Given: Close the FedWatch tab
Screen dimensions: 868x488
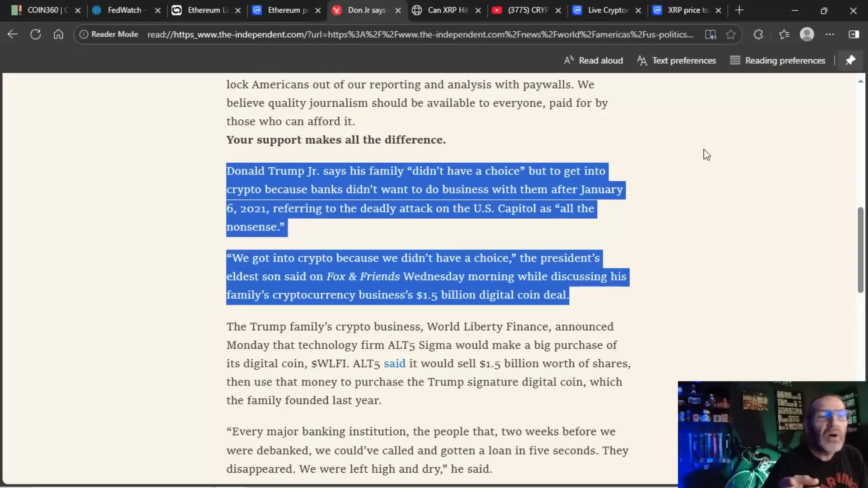Looking at the screenshot, I should coord(158,10).
